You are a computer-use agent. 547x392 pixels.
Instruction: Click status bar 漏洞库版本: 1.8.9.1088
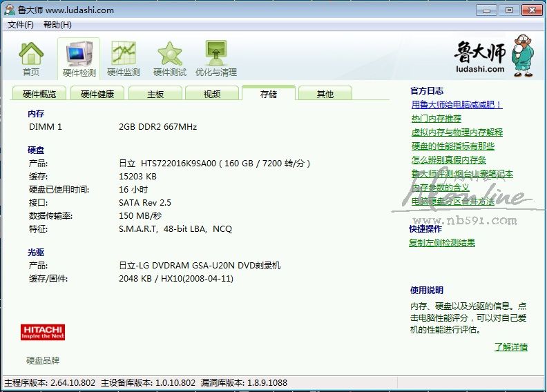click(x=244, y=383)
